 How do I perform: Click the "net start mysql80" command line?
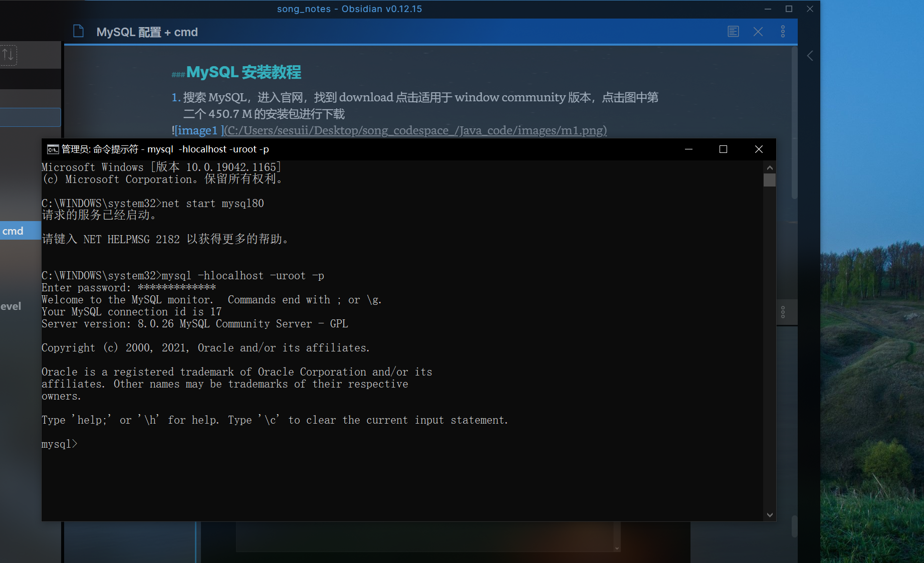(153, 203)
